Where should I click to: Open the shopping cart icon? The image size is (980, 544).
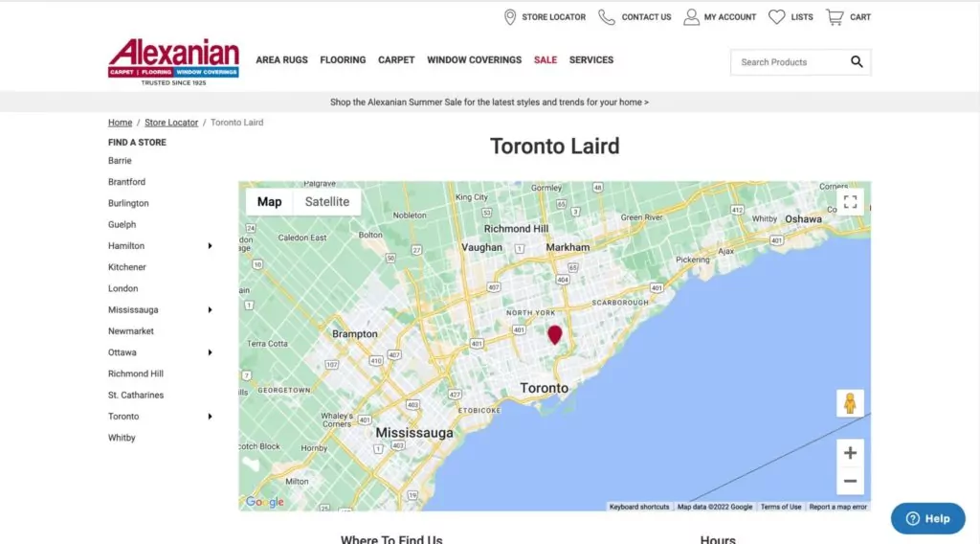835,17
